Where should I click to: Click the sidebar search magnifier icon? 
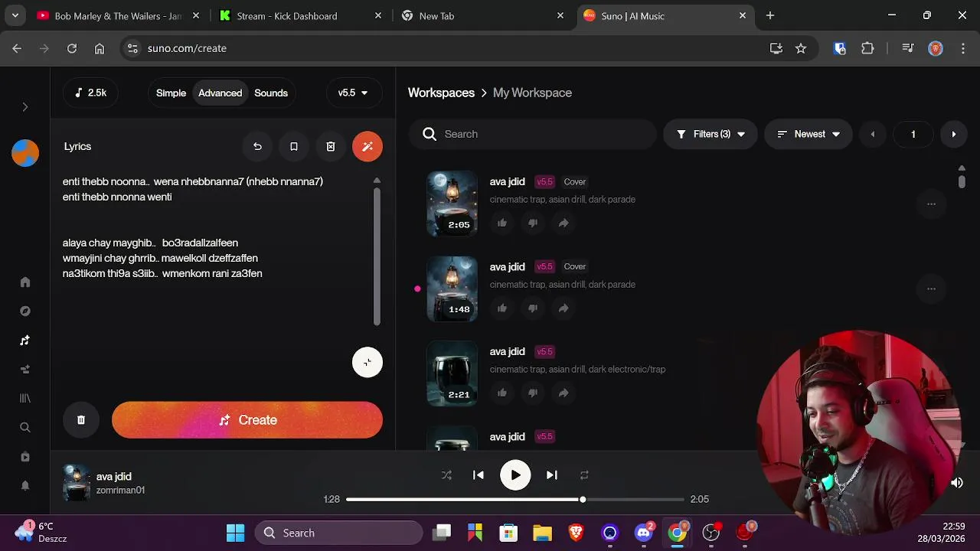tap(25, 428)
